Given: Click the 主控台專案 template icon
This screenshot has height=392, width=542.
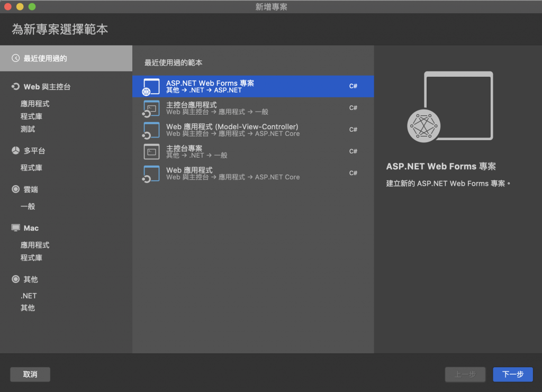Looking at the screenshot, I should pos(151,152).
